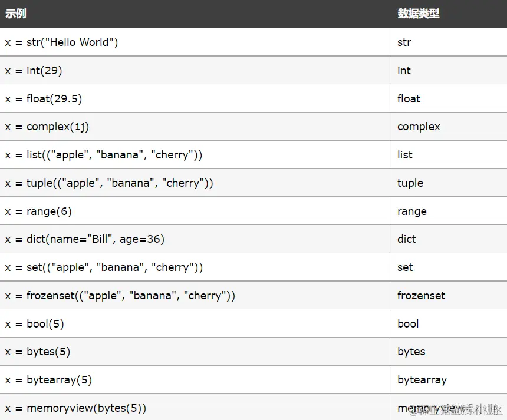Select the list(("apple", "banana", "cherry")) example
507x420 pixels.
(x=104, y=155)
